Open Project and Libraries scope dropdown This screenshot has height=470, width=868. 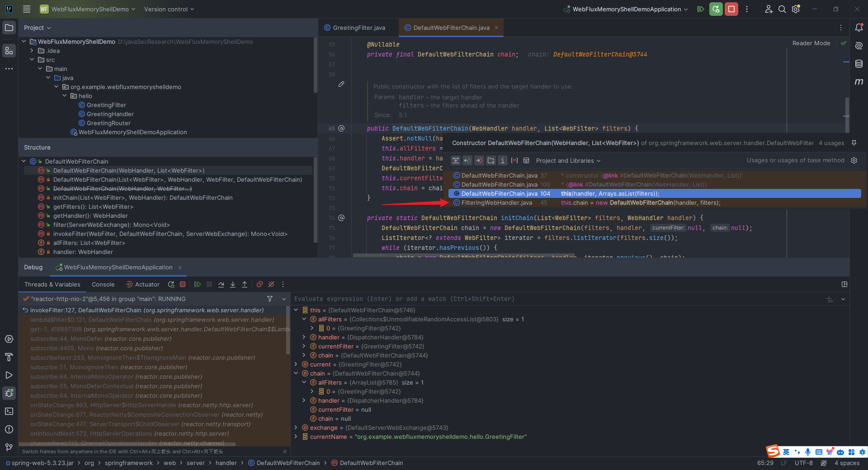tap(568, 160)
